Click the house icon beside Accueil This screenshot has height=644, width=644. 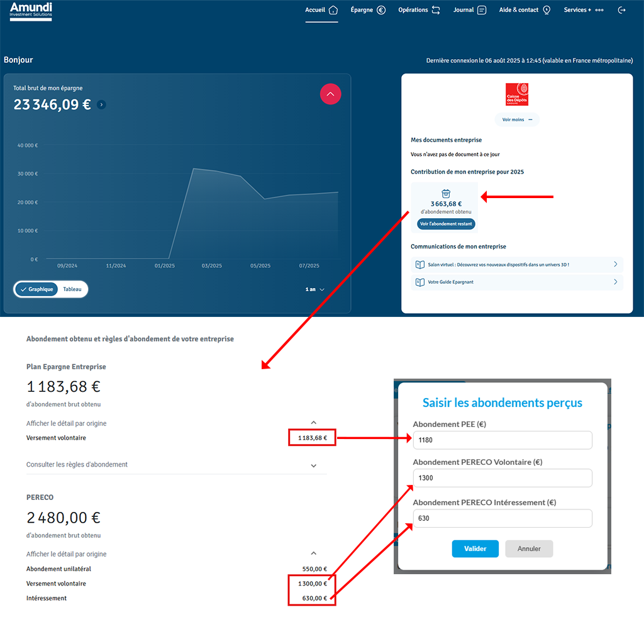click(x=333, y=10)
